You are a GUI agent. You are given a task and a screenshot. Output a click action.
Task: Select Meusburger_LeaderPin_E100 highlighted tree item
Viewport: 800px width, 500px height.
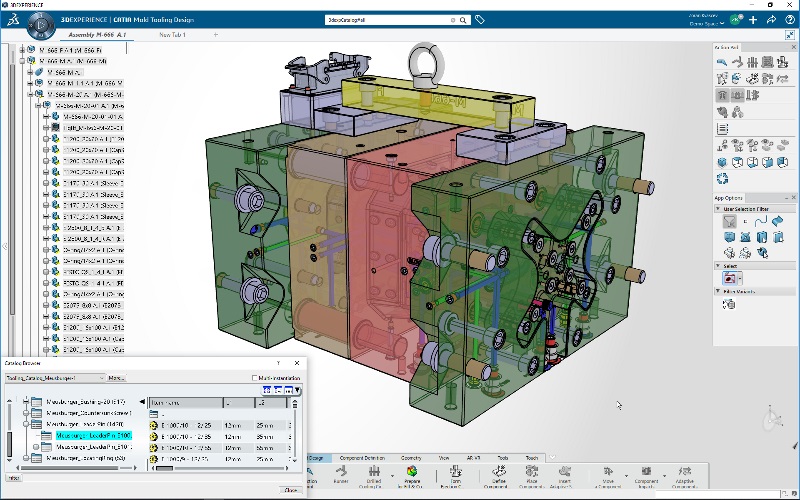[93, 436]
